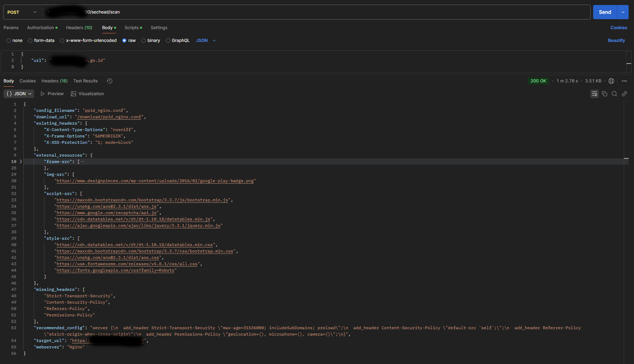634x364 pixels.
Task: Choose the x-www-form-urlencoded body type
Action: (x=88, y=40)
